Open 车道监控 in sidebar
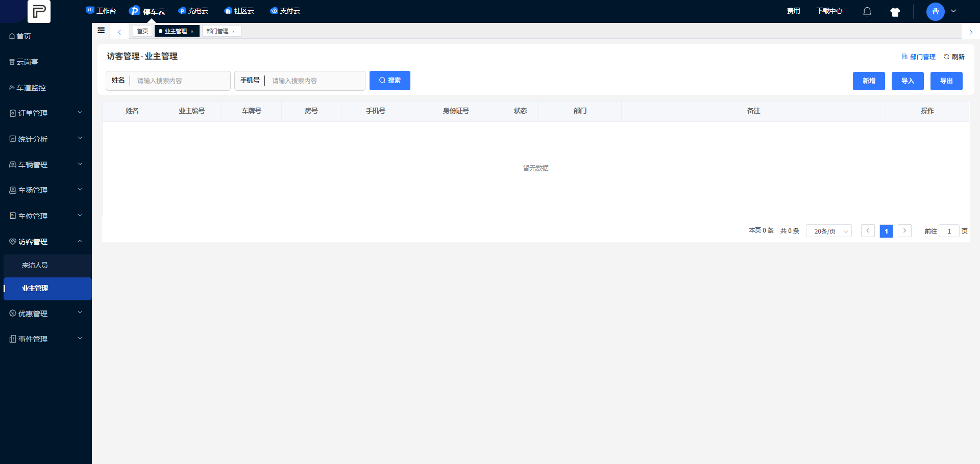The image size is (980, 464). click(46, 88)
